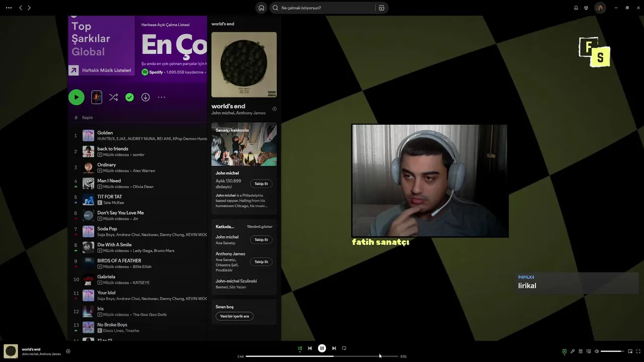Open friend activity icon

point(586,8)
